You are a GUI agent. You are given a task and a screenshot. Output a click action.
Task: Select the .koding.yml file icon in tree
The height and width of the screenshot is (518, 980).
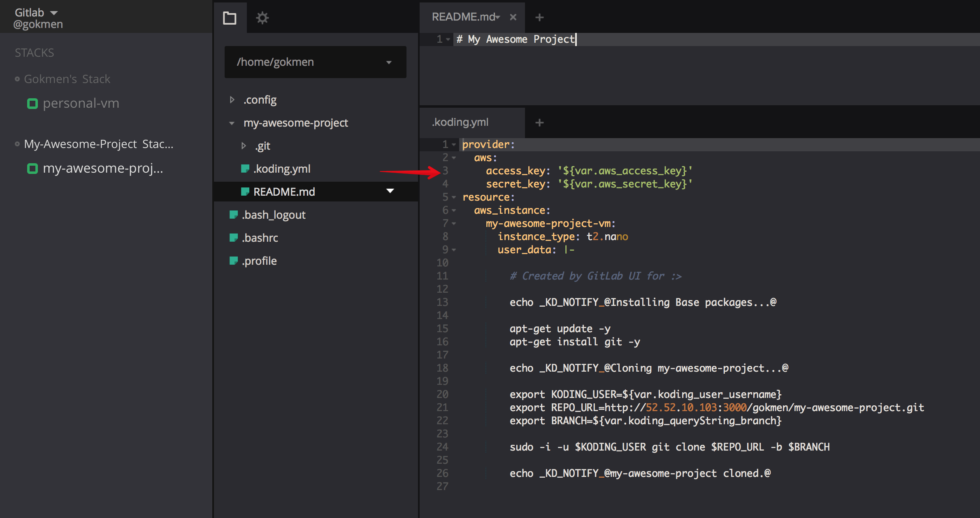(x=246, y=168)
